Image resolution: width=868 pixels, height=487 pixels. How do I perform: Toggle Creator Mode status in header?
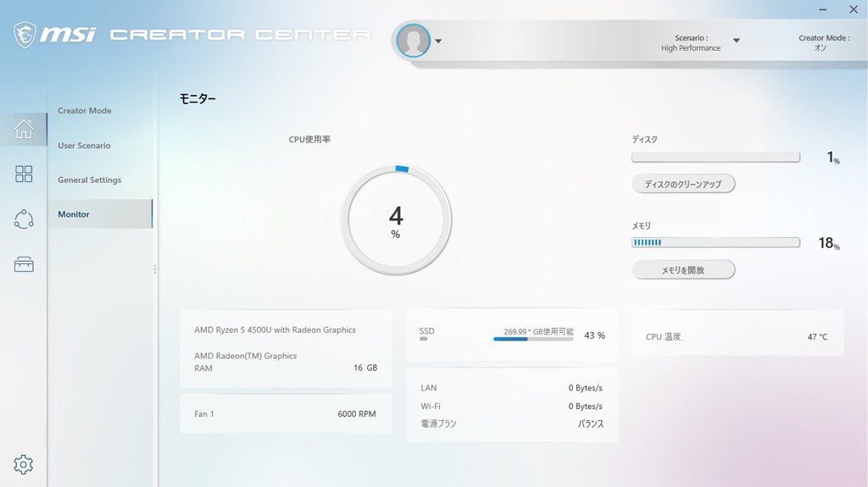(x=823, y=42)
